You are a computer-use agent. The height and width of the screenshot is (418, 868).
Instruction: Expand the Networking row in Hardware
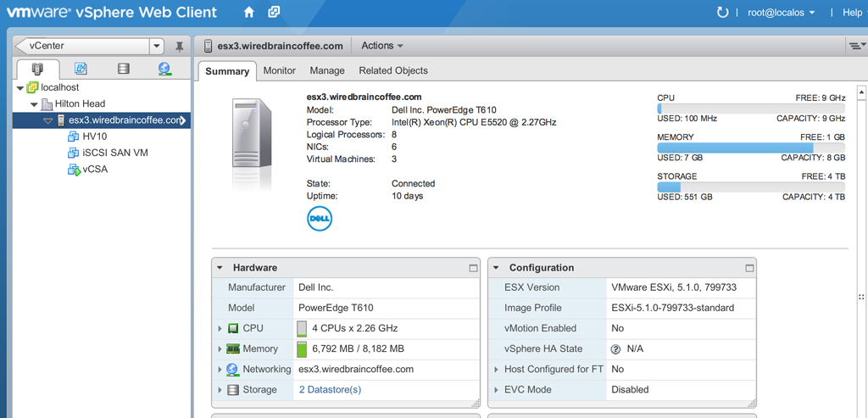point(220,370)
